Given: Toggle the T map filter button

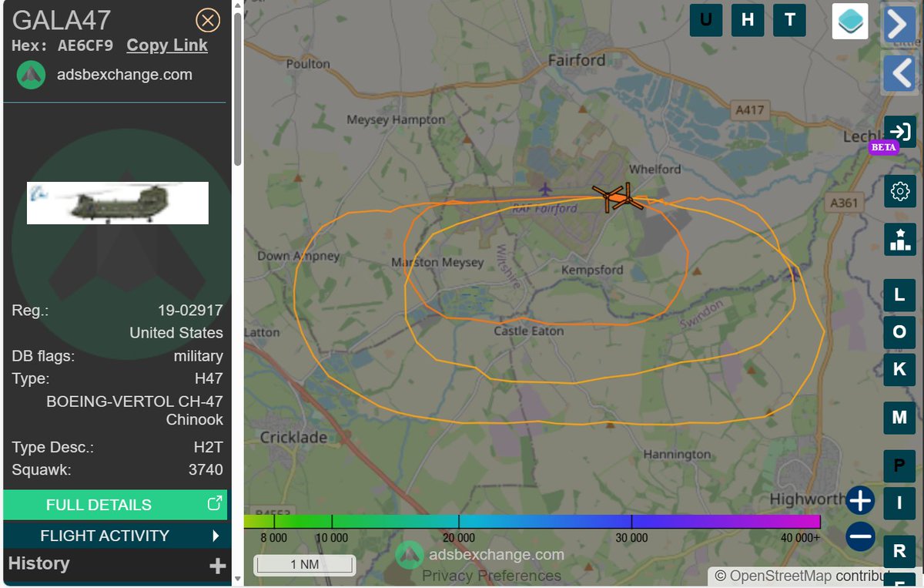Looking at the screenshot, I should (789, 21).
